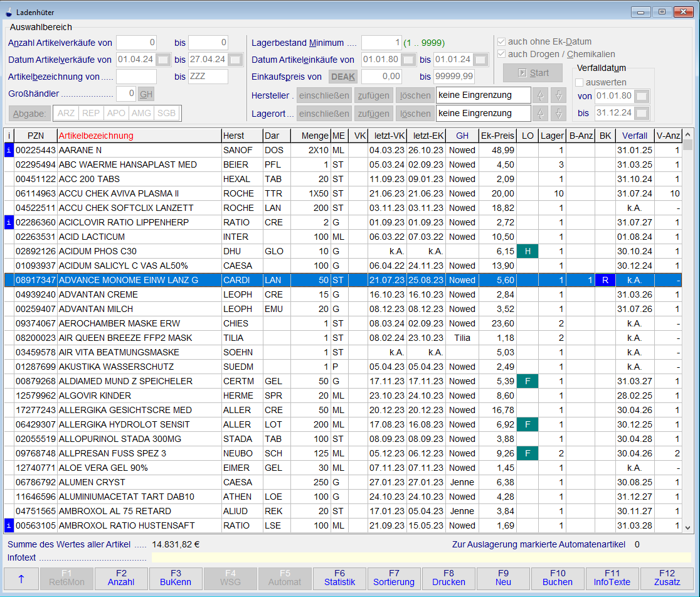Click the green H marker in ACIDUM PHOS row

(527, 251)
